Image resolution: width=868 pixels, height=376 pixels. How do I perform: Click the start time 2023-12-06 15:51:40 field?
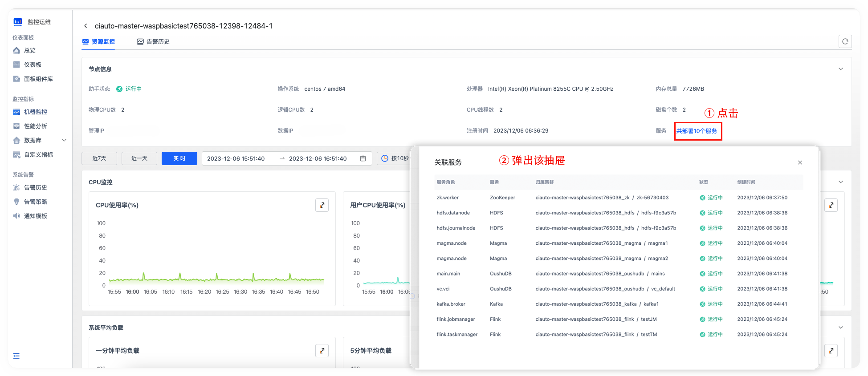click(x=236, y=159)
